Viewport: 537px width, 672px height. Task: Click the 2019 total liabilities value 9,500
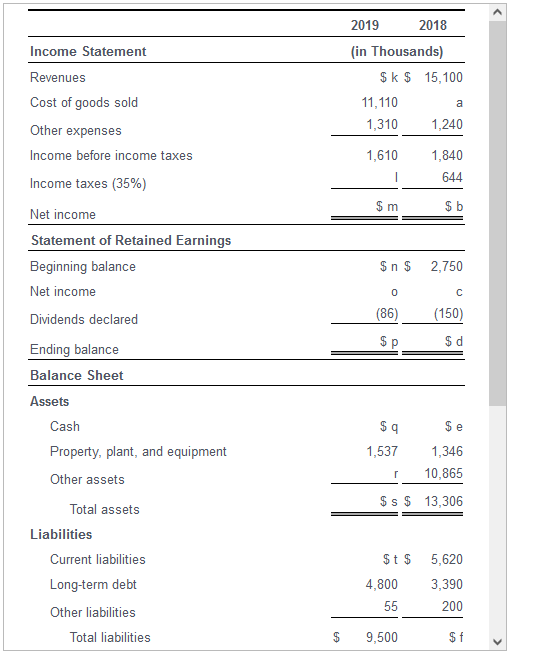coord(381,638)
